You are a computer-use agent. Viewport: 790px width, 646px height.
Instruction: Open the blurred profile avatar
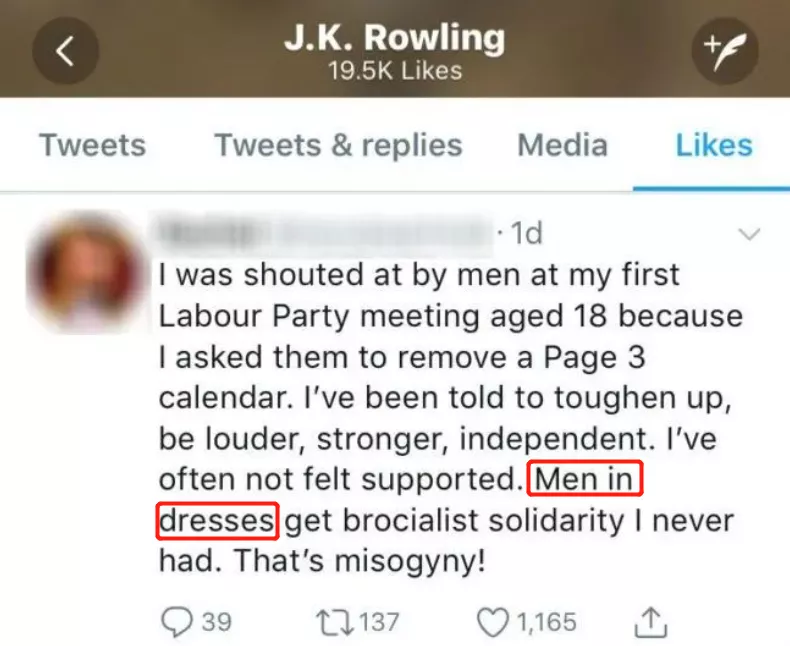pos(86,274)
